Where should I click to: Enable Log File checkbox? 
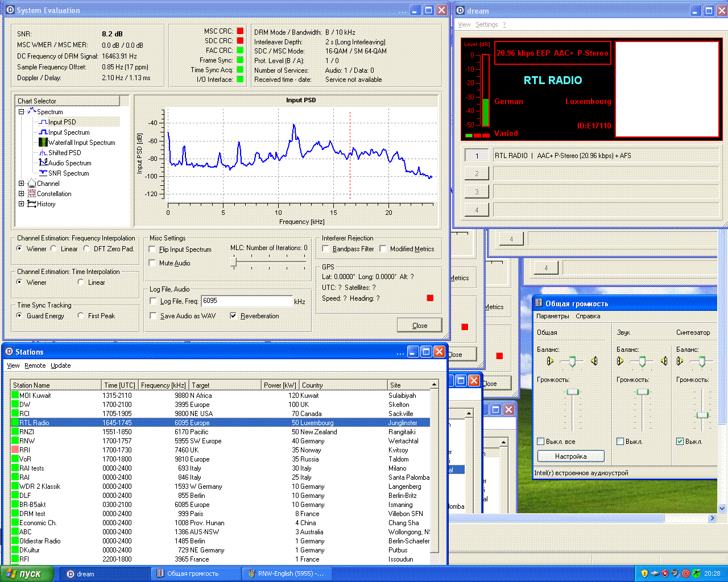152,301
